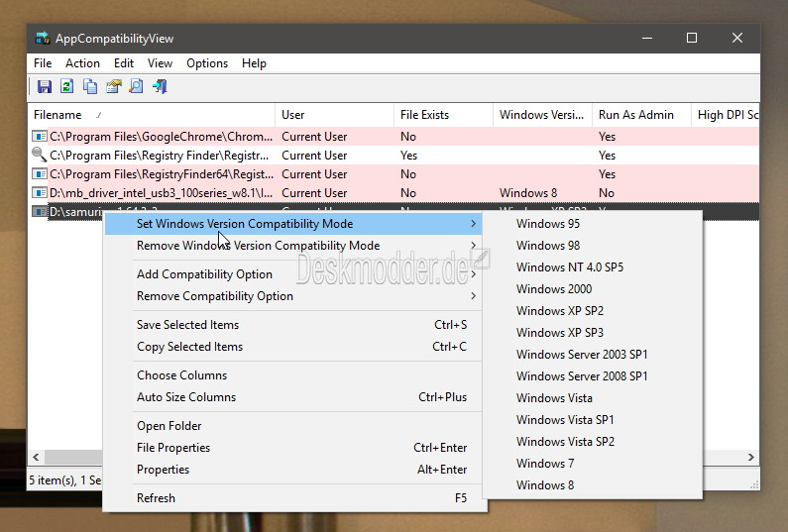The height and width of the screenshot is (532, 788).
Task: Select row C:\Program Files\GoogleChrome\Chrom...
Action: (394, 136)
